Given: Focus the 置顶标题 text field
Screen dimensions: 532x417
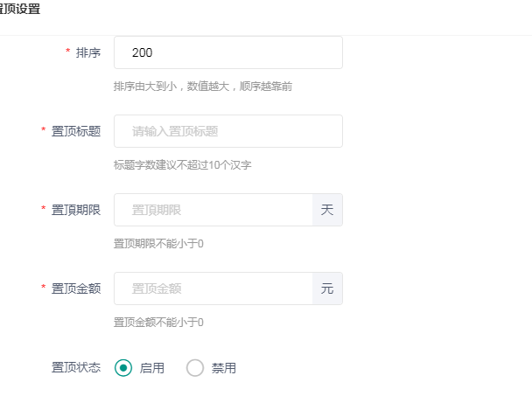Looking at the screenshot, I should pyautogui.click(x=227, y=131).
